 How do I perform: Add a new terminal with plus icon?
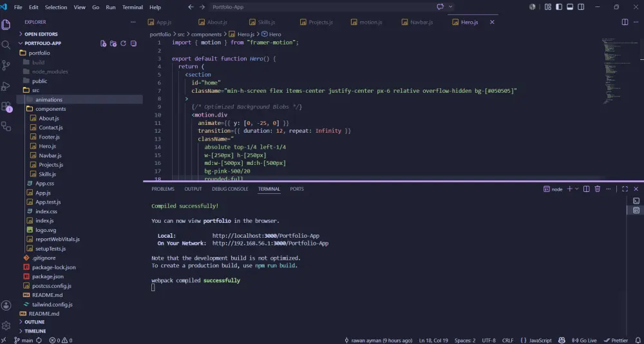coord(569,189)
